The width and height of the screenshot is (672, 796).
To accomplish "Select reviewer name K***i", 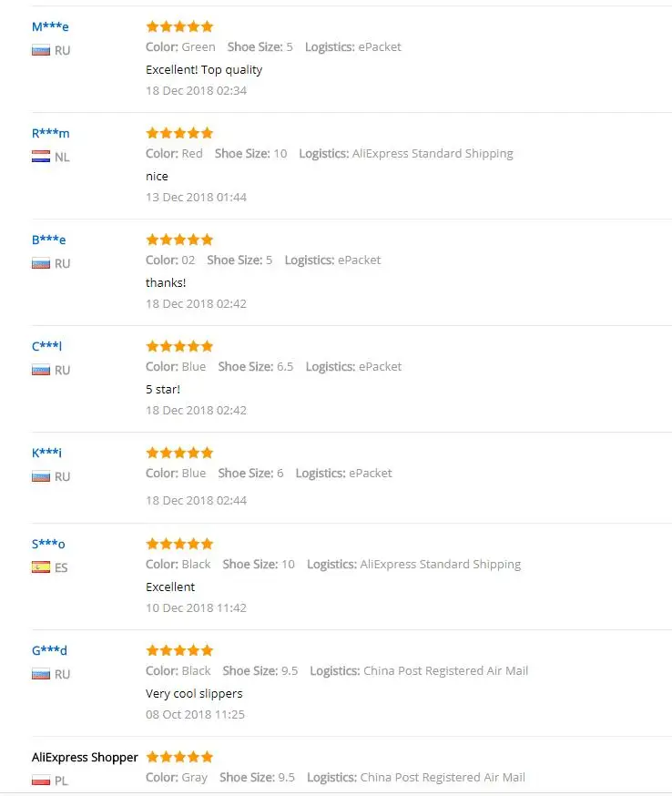I will [46, 453].
